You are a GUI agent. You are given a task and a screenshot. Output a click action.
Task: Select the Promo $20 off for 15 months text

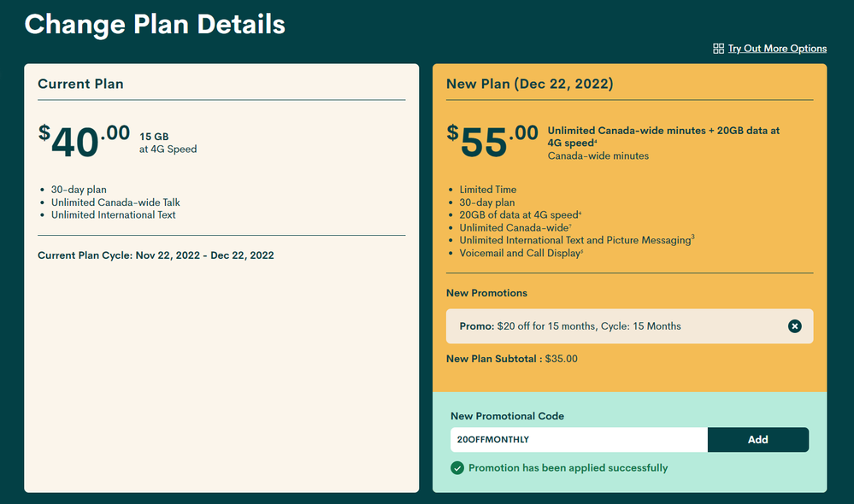570,326
